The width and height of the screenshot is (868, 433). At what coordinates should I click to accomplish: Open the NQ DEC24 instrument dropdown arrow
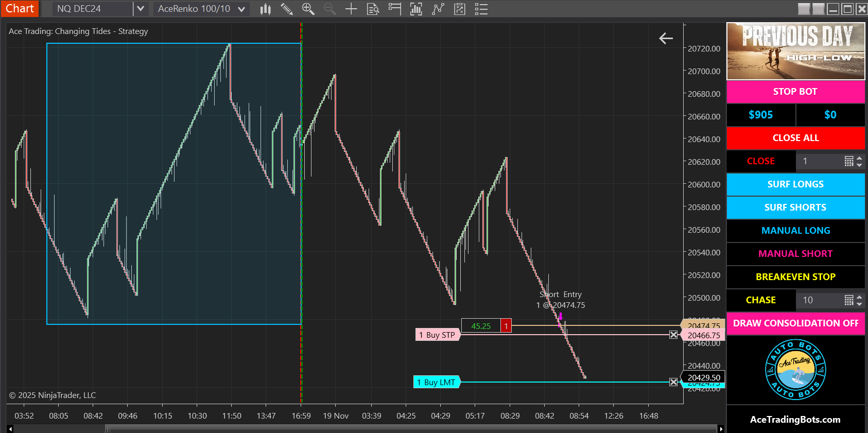pyautogui.click(x=141, y=9)
